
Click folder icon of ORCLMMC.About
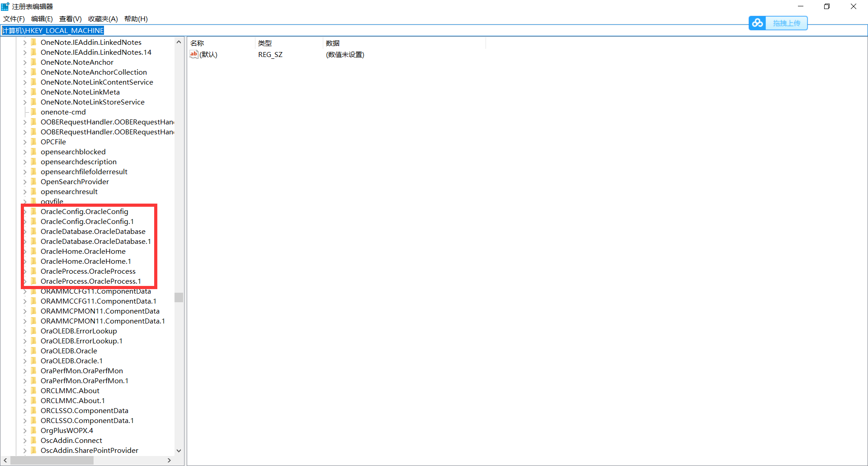(x=33, y=390)
